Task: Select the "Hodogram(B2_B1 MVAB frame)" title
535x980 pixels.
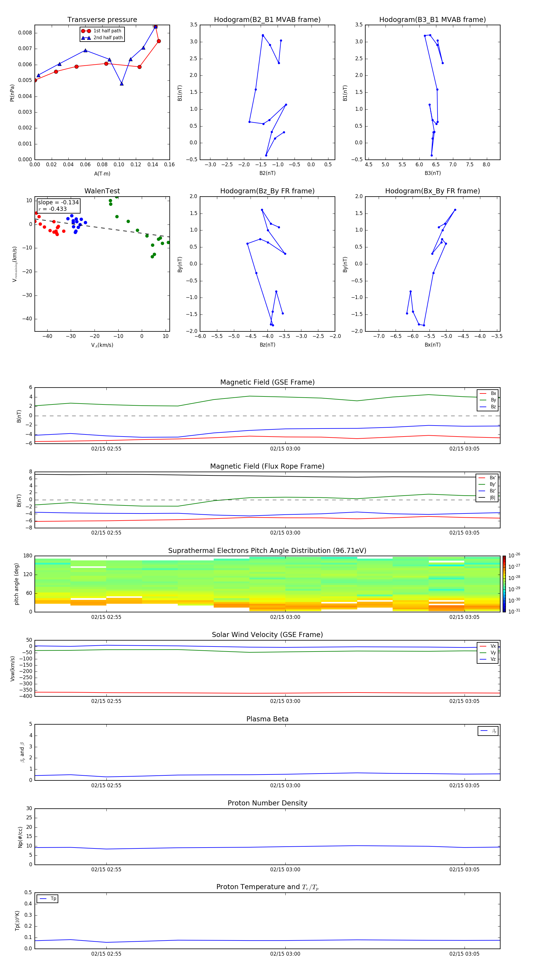Action: point(267,20)
